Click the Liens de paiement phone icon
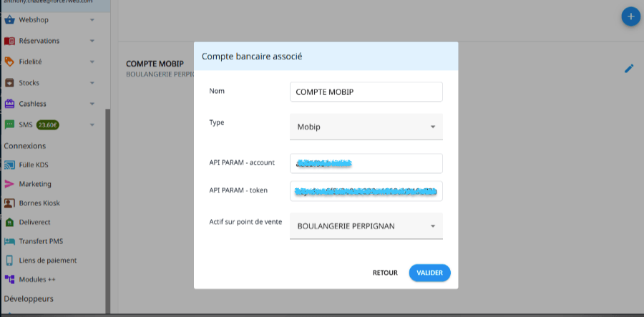 click(9, 260)
